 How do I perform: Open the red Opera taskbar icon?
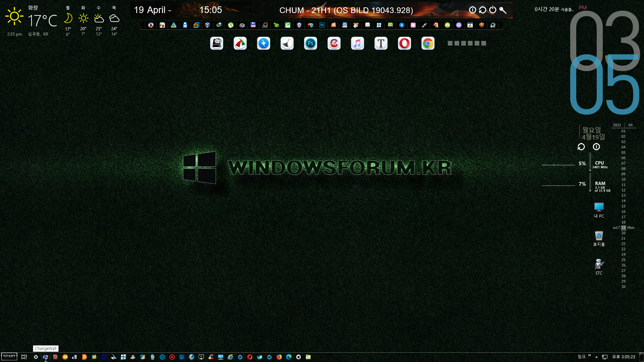pos(250,357)
